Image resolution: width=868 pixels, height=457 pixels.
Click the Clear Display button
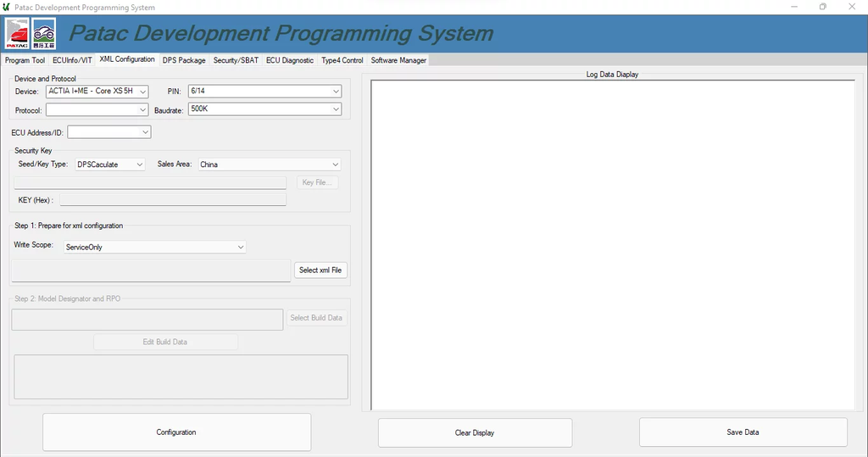click(475, 432)
